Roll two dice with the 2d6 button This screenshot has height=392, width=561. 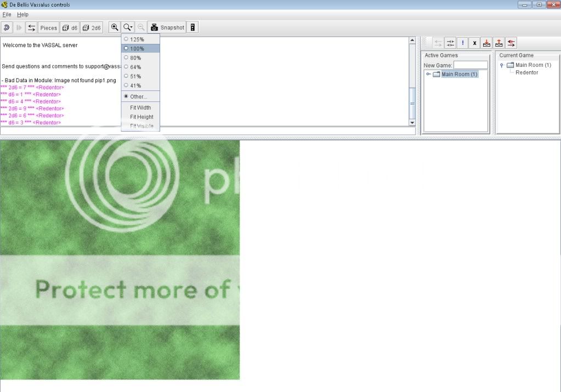92,27
